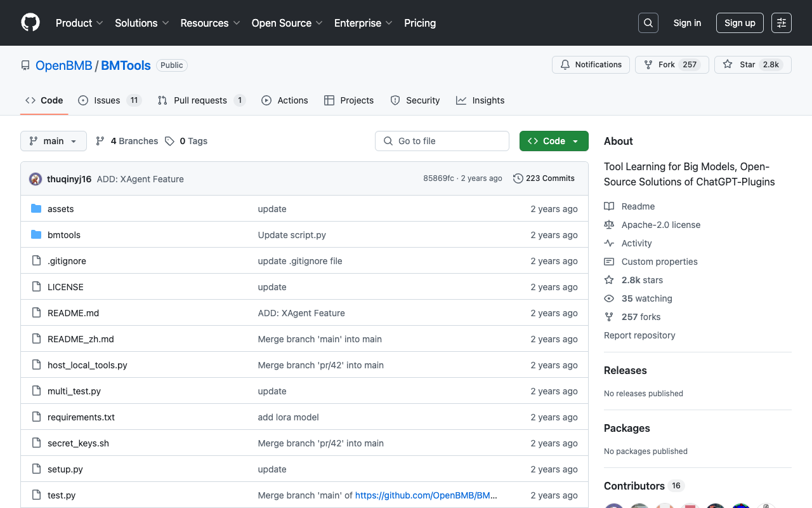The width and height of the screenshot is (812, 508).
Task: Open the Contributors 16 heading
Action: (x=644, y=486)
